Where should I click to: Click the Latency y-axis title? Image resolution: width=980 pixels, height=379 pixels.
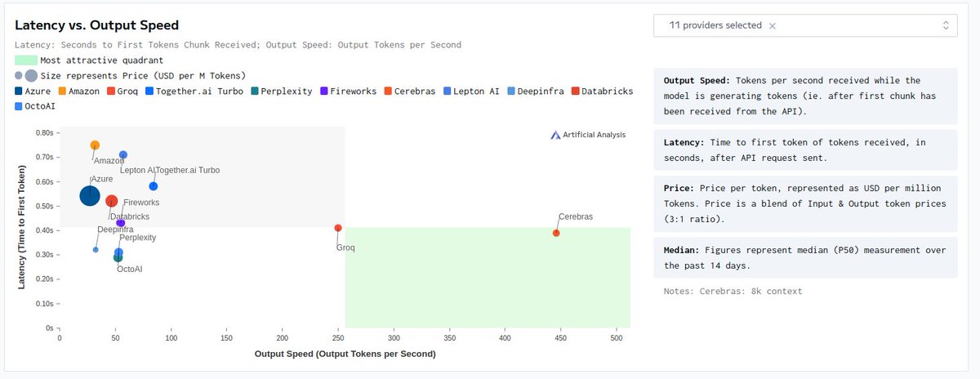coord(22,227)
